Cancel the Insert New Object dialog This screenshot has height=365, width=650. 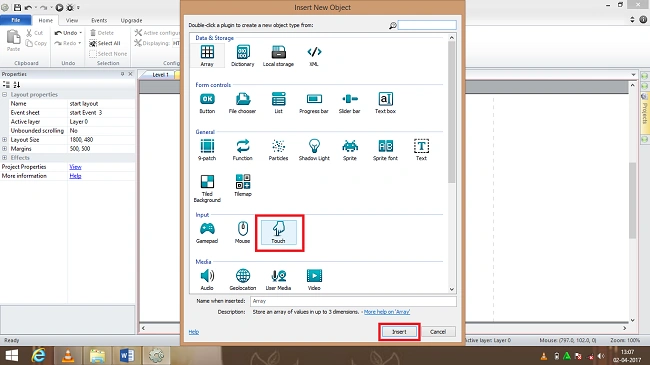pos(438,332)
